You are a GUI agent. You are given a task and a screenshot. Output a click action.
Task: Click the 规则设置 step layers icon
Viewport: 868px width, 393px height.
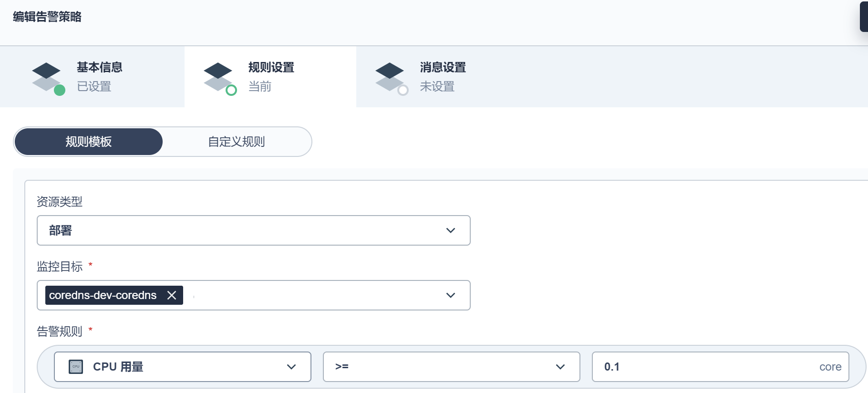(218, 76)
